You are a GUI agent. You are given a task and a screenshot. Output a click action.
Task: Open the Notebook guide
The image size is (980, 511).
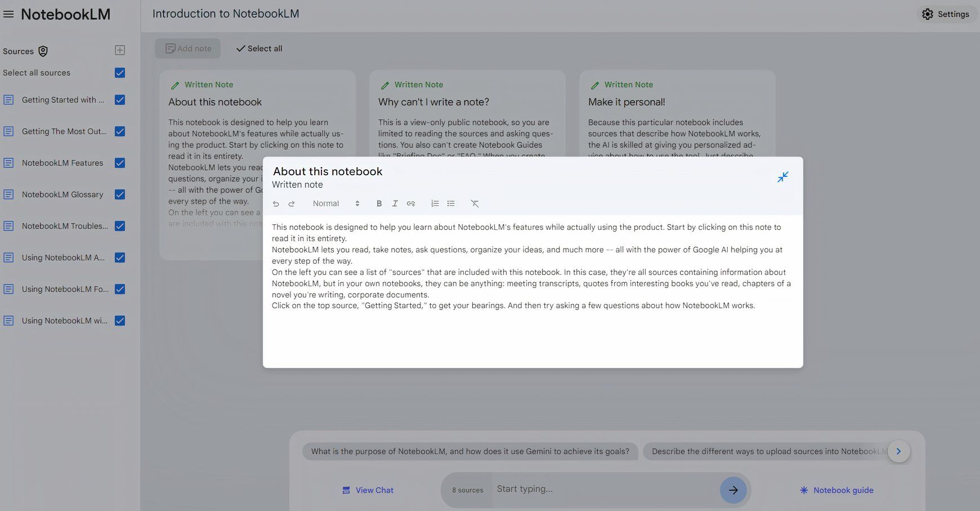pyautogui.click(x=836, y=490)
